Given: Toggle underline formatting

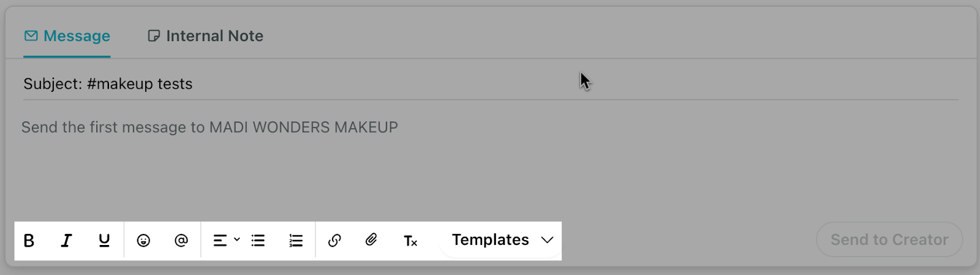Looking at the screenshot, I should pyautogui.click(x=104, y=241).
